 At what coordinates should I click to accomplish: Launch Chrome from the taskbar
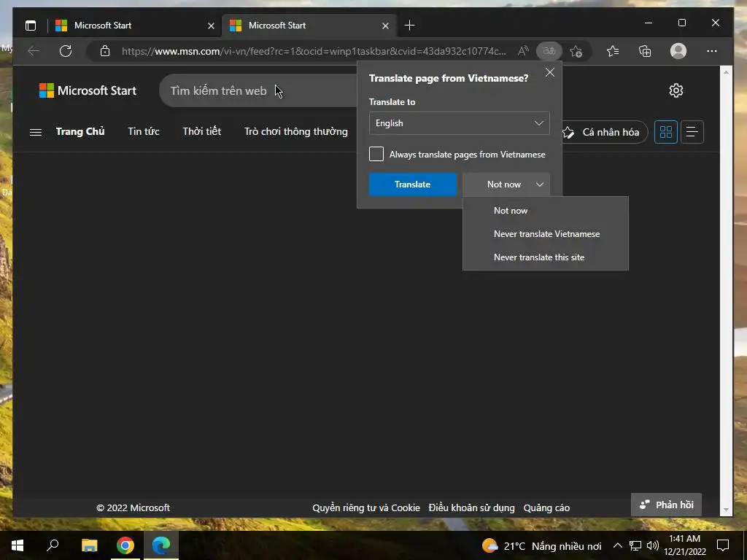125,545
